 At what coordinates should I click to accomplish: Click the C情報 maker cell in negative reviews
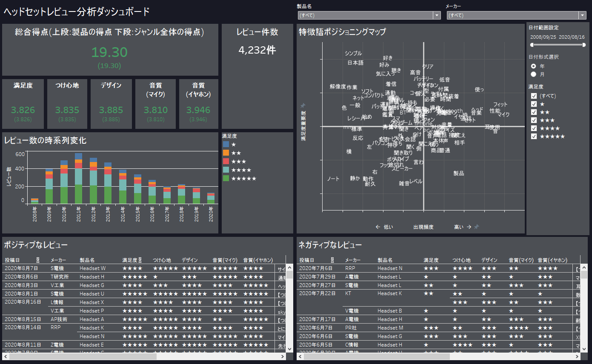coord(352,345)
